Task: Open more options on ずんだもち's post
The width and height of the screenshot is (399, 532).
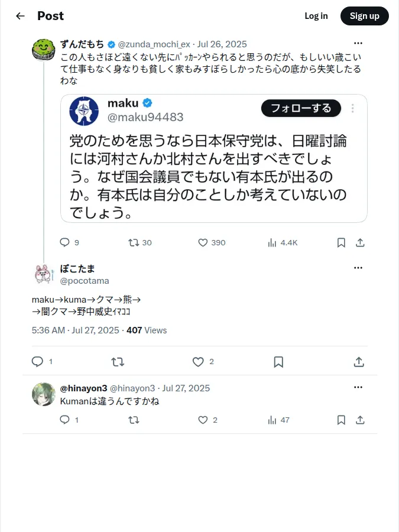Action: [358, 43]
